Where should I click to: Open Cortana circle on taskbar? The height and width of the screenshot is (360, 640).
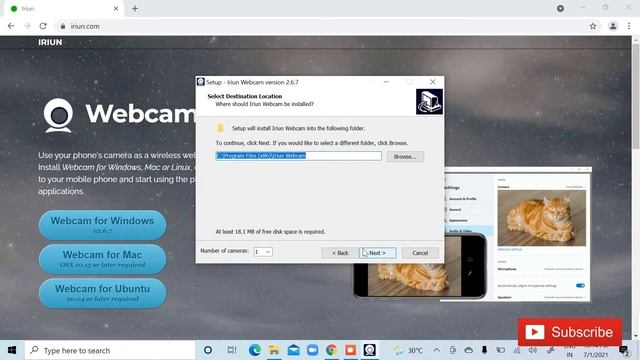[x=208, y=350]
